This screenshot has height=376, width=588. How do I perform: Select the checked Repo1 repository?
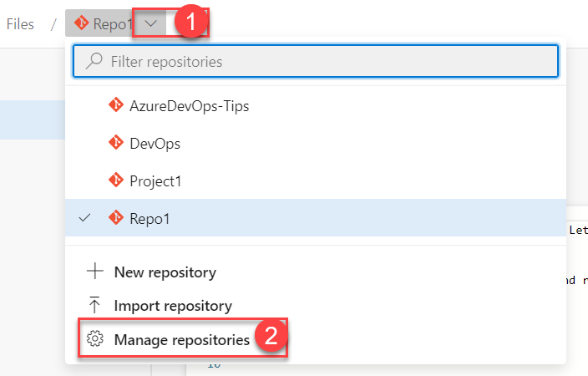coord(316,218)
